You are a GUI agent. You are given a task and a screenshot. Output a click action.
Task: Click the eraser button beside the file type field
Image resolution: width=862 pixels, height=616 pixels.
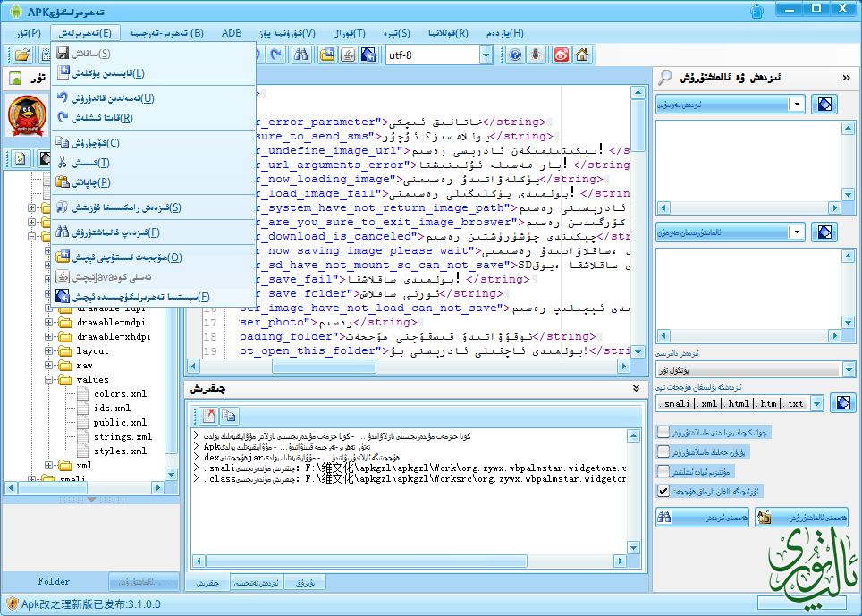[843, 403]
